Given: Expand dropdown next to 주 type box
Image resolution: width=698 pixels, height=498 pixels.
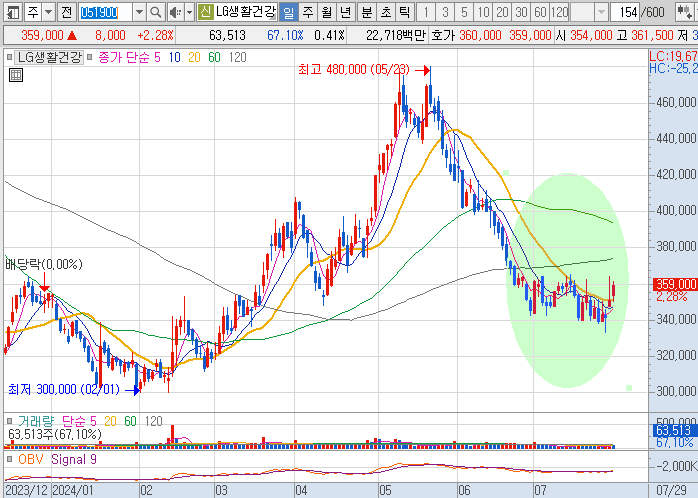Looking at the screenshot, I should pos(49,12).
